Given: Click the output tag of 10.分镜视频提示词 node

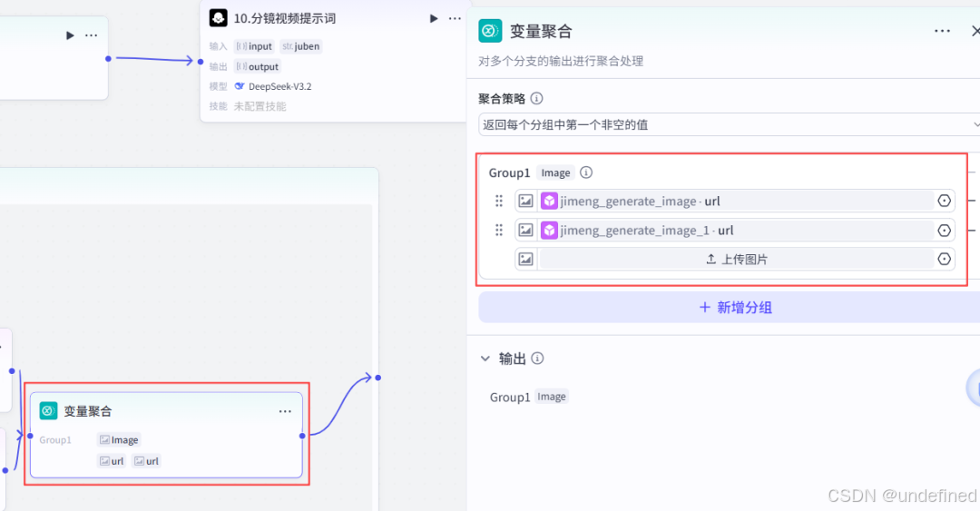Looking at the screenshot, I should click(258, 66).
